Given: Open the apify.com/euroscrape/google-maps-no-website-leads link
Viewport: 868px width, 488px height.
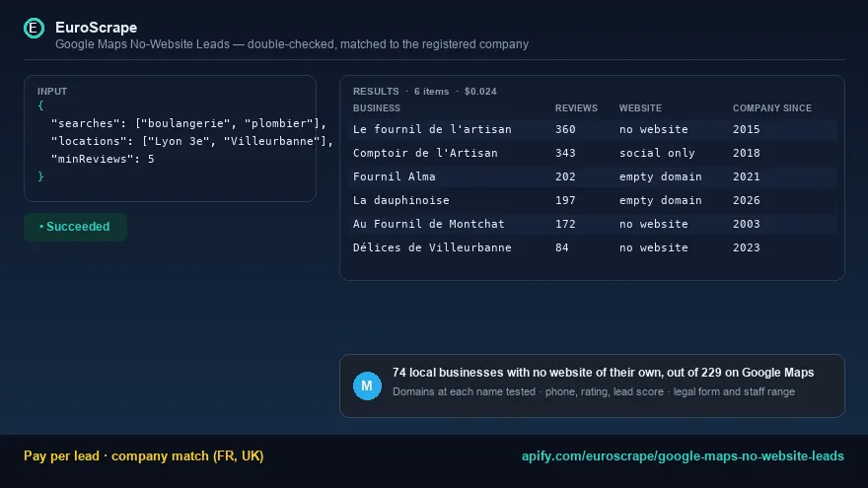Looking at the screenshot, I should coord(683,455).
